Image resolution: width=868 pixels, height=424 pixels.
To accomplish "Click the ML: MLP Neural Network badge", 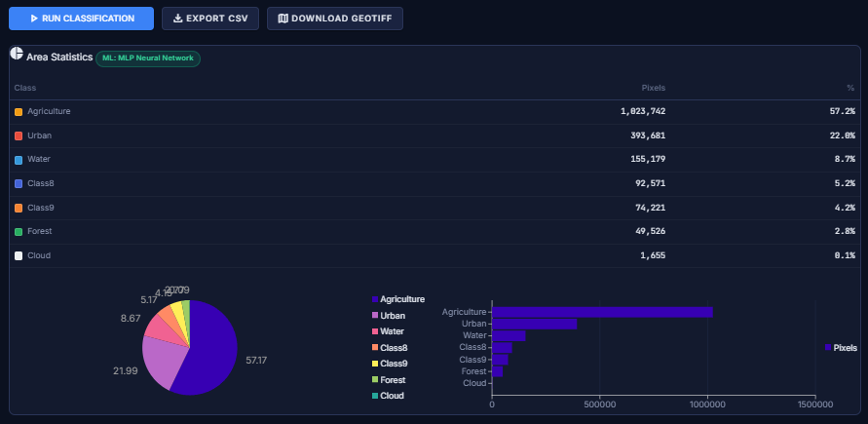I will [x=148, y=58].
